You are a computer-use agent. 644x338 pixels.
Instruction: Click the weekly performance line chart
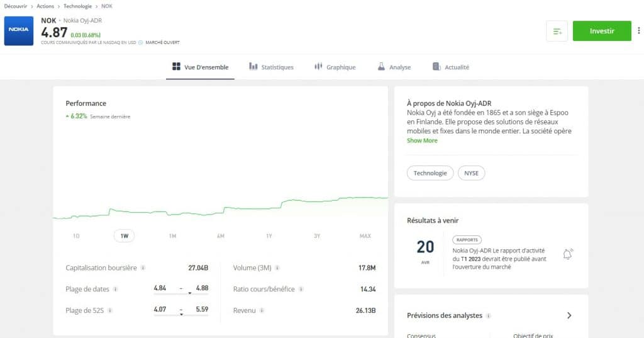(221, 208)
